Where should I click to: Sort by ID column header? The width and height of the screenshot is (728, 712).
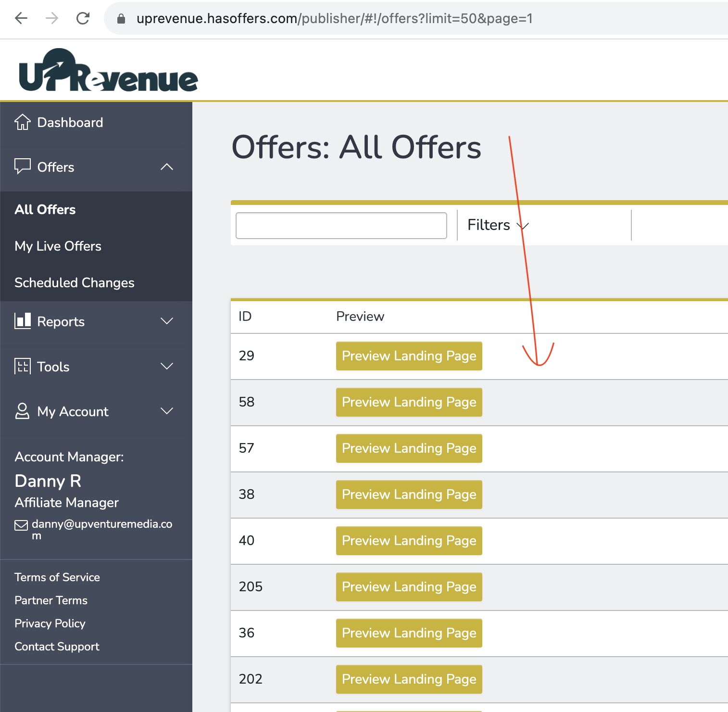245,316
